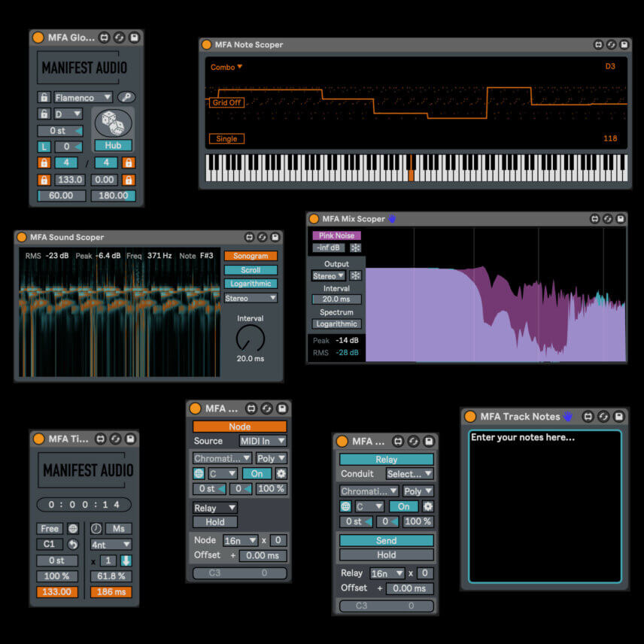Toggle the lock icon beside Flamenco scale
644x644 pixels.
(x=44, y=97)
